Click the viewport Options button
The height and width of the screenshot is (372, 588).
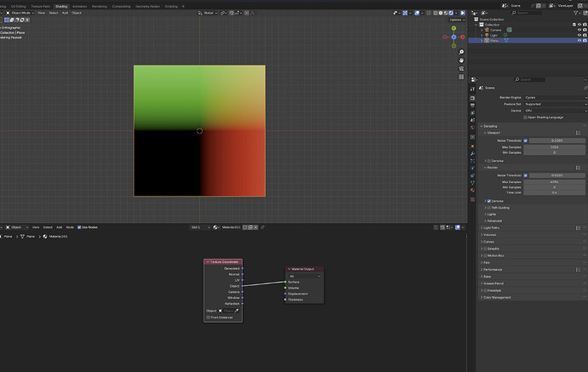(457, 20)
